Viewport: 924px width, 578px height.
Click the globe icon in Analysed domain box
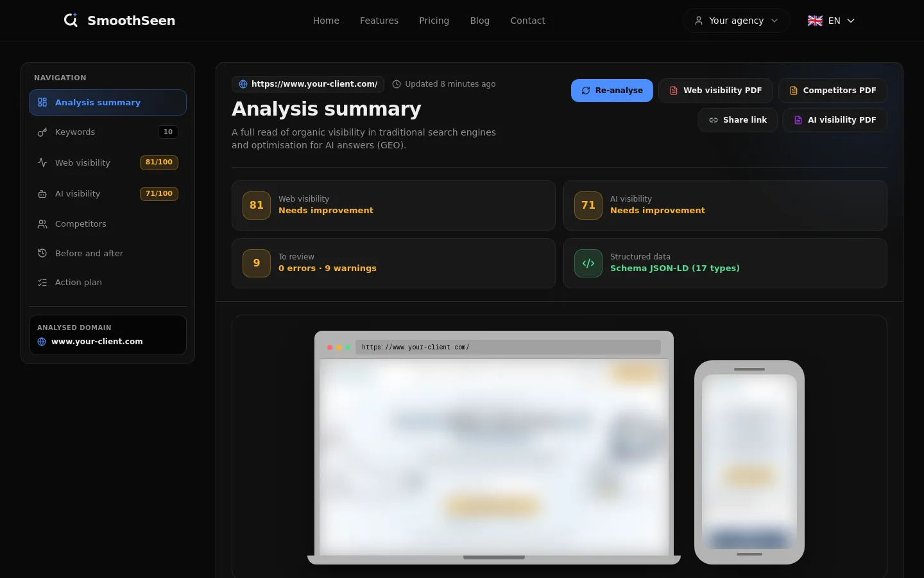(42, 342)
